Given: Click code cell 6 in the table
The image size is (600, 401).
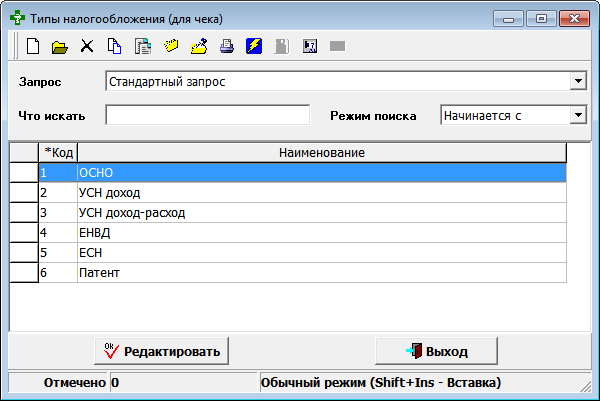Looking at the screenshot, I should (x=58, y=272).
